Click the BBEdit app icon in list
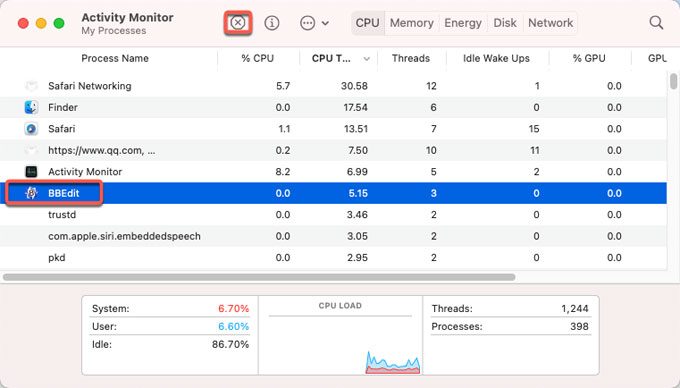The image size is (680, 388). [x=31, y=193]
